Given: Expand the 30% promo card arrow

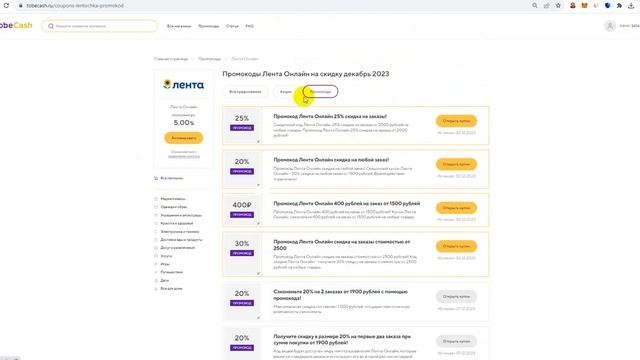Looking at the screenshot, I should [x=258, y=273].
